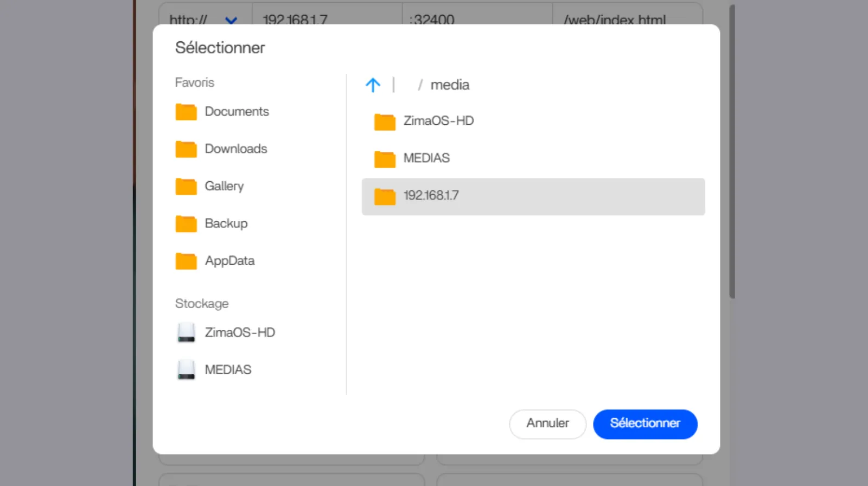Click the vertical scrollbar on the right
The width and height of the screenshot is (868, 486).
pos(732,152)
